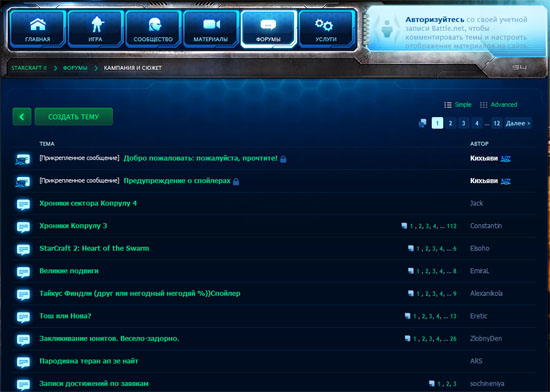The image size is (550, 392).
Task: Jump to page 6 of Heart of the Swarm topic
Action: tap(455, 249)
